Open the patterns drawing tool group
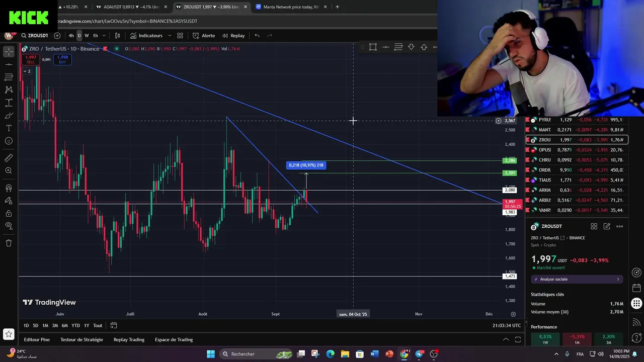Viewport: 644px width, 362px height. tap(9, 89)
